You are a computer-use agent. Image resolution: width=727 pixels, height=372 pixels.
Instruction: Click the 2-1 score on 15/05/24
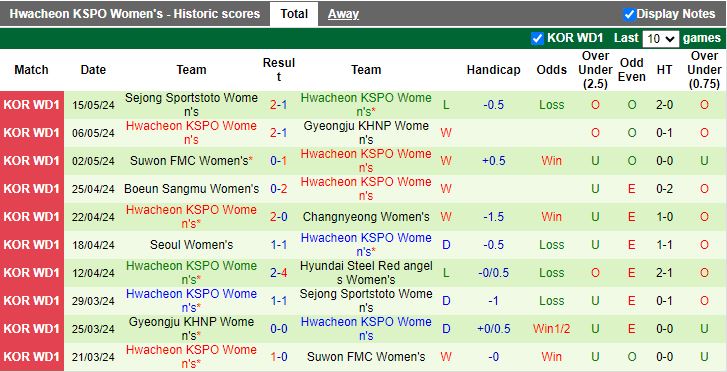point(279,105)
